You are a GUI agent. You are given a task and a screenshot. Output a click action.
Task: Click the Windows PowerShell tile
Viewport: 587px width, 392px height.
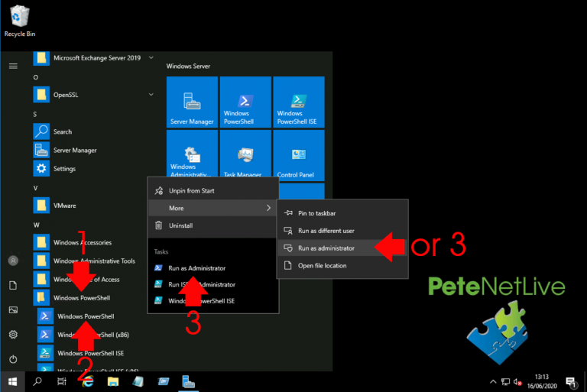click(x=245, y=102)
